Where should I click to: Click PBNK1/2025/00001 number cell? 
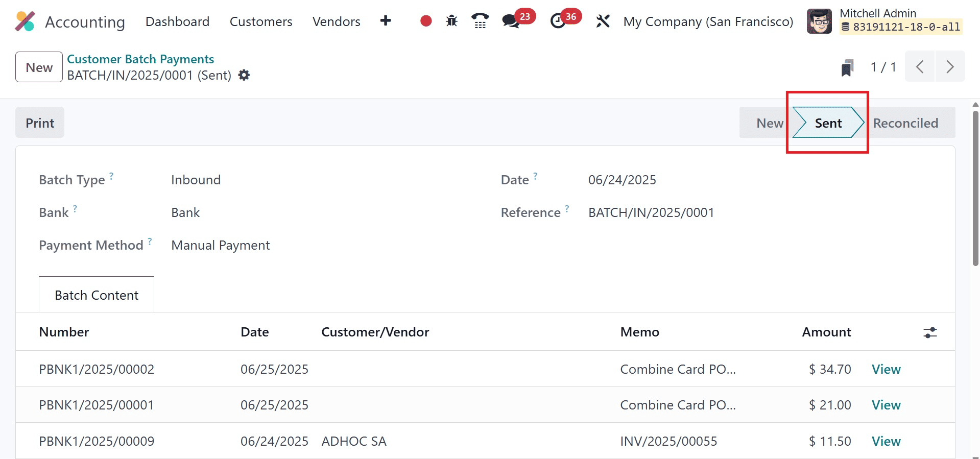(97, 405)
